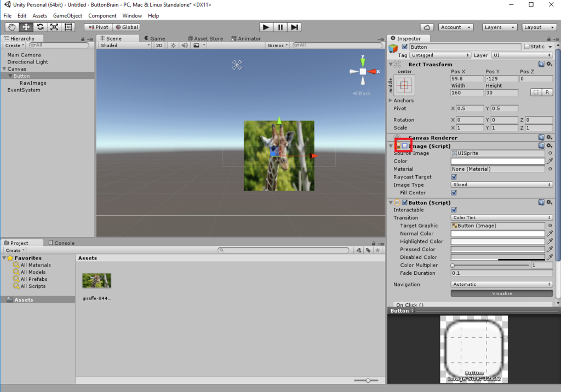The height and width of the screenshot is (392, 561).
Task: Click Target Graphic object picker circle
Action: pyautogui.click(x=550, y=226)
